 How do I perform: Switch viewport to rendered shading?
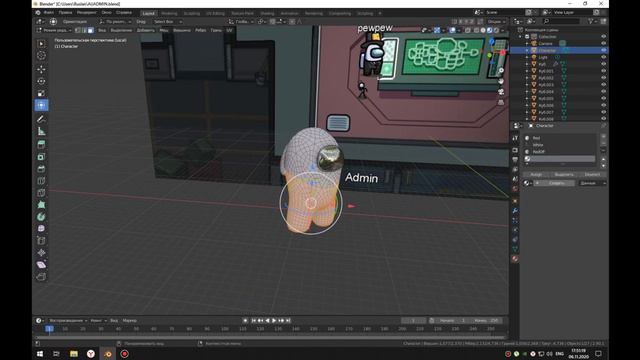[496, 30]
